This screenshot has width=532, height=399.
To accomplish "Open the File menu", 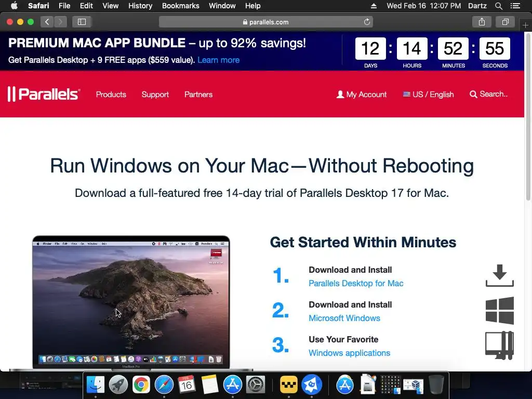I will [x=64, y=6].
